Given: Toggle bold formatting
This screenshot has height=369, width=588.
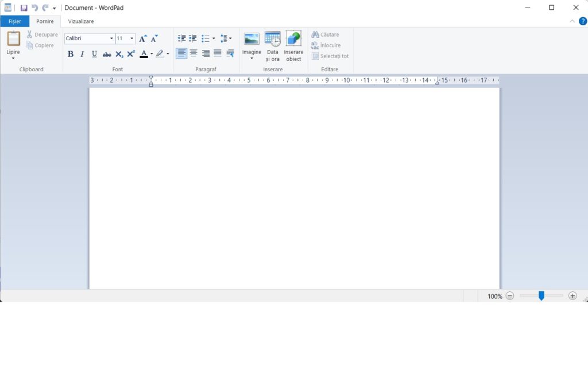Looking at the screenshot, I should point(71,54).
